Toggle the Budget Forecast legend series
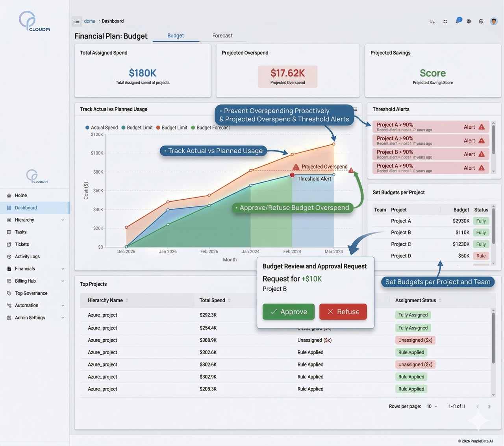 coord(210,128)
